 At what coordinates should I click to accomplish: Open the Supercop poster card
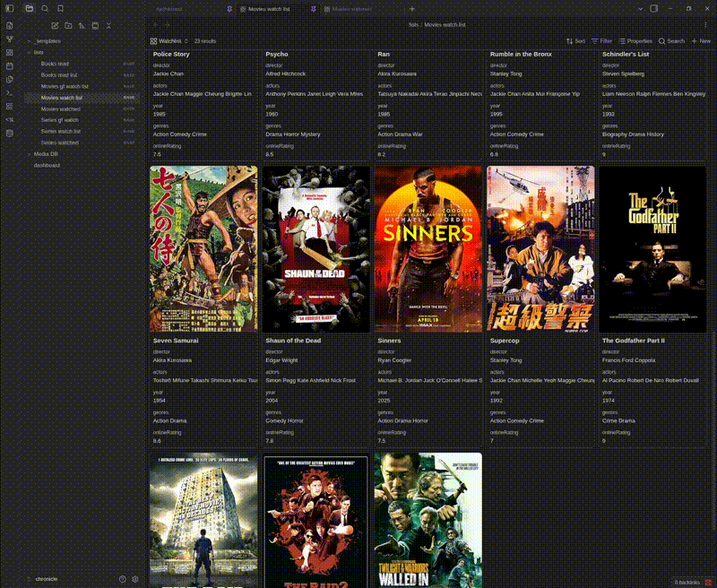coord(540,248)
